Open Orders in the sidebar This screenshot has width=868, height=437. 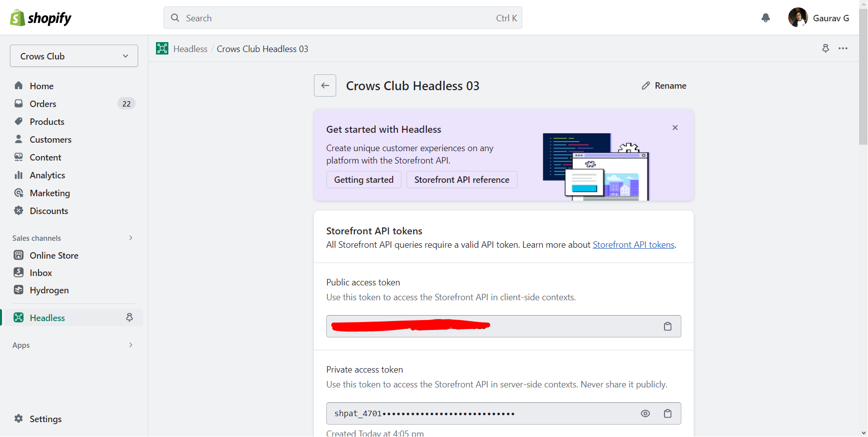43,104
